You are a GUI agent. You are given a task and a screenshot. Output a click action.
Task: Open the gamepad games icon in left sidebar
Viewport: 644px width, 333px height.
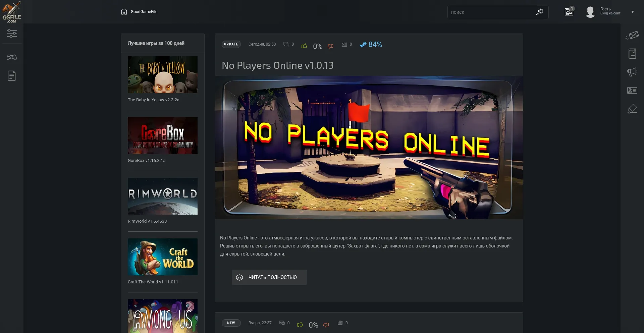point(12,57)
